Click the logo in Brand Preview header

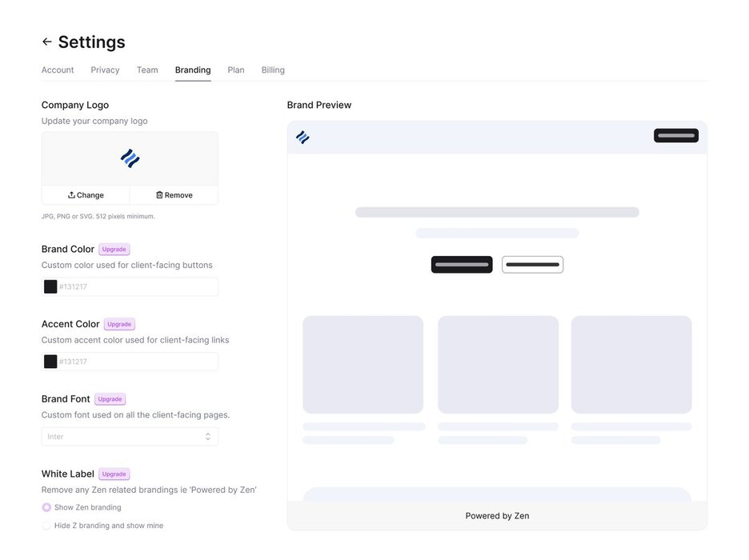[302, 137]
